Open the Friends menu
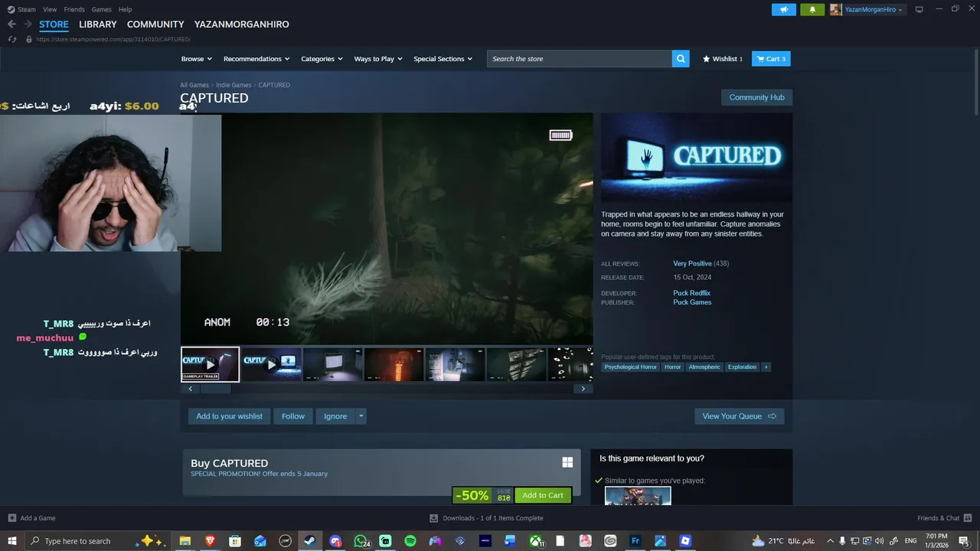Viewport: 980px width, 551px height. [74, 9]
